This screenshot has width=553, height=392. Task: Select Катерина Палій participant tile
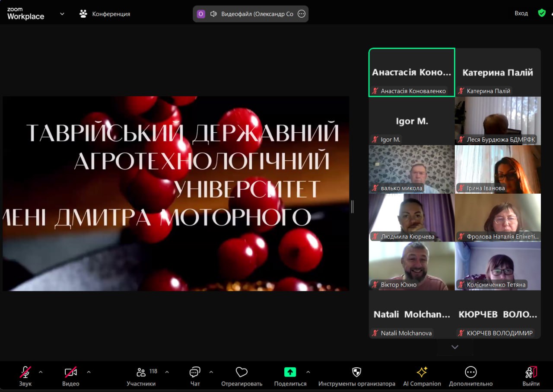pyautogui.click(x=498, y=72)
